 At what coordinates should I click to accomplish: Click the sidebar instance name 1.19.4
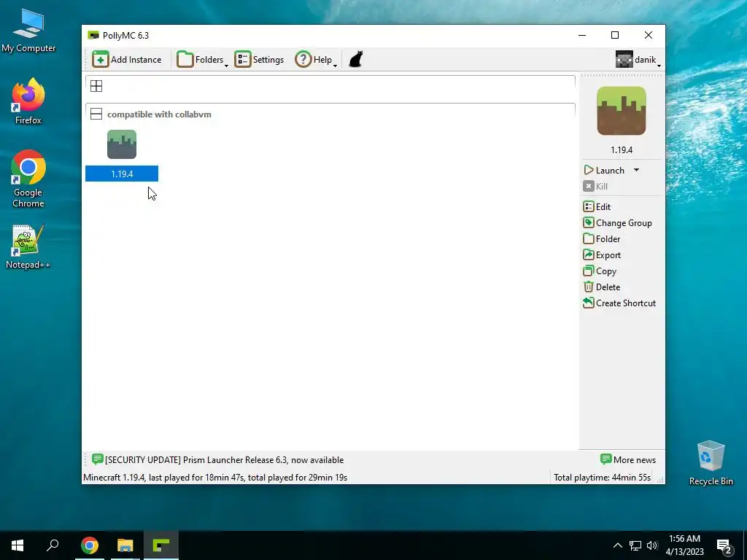click(622, 150)
